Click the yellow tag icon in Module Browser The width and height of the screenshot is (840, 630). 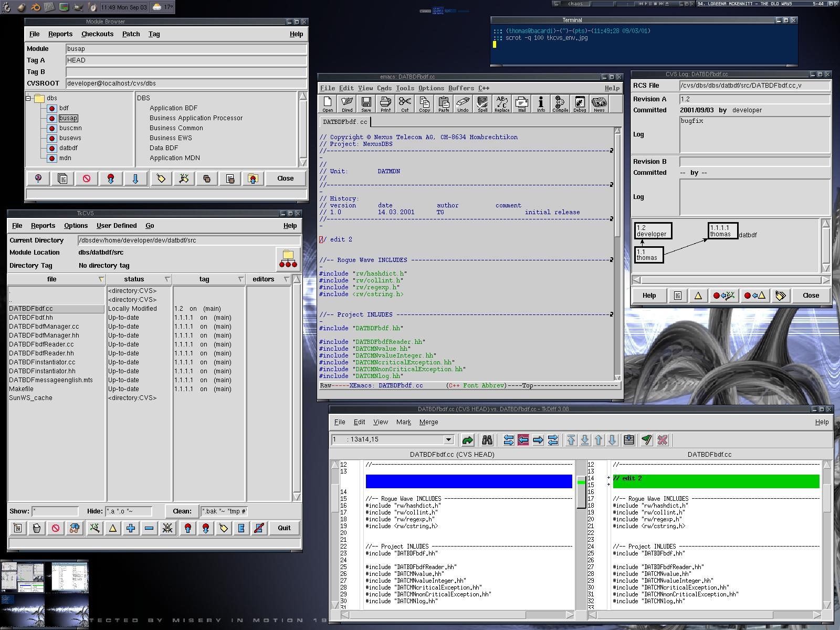(x=161, y=178)
